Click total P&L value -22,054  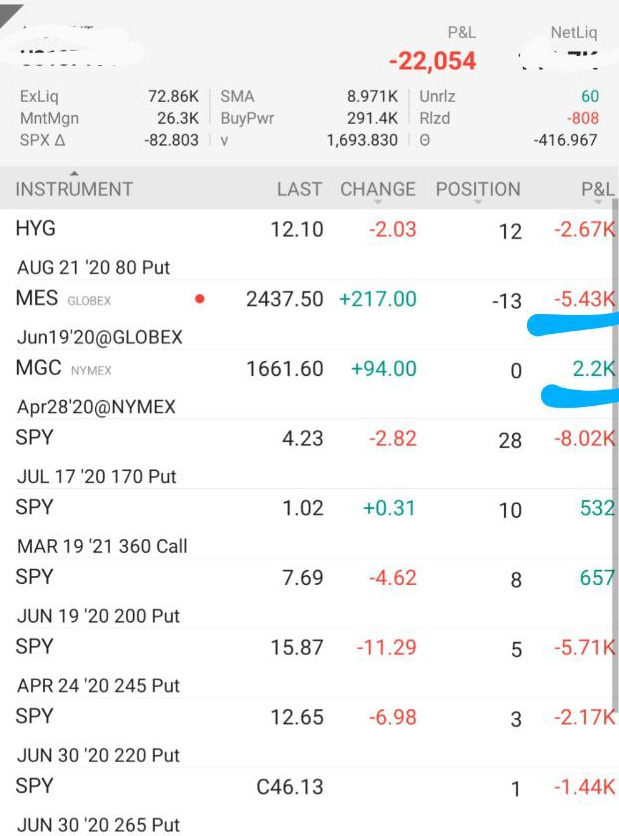[x=432, y=61]
